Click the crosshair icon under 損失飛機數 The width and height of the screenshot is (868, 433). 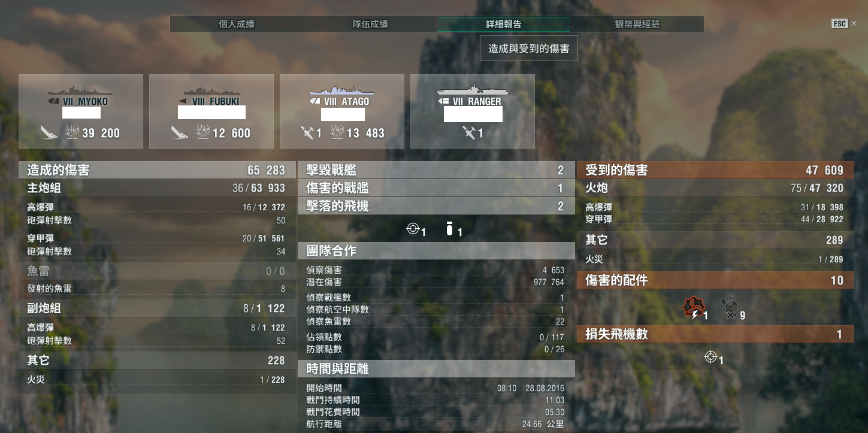coord(710,357)
